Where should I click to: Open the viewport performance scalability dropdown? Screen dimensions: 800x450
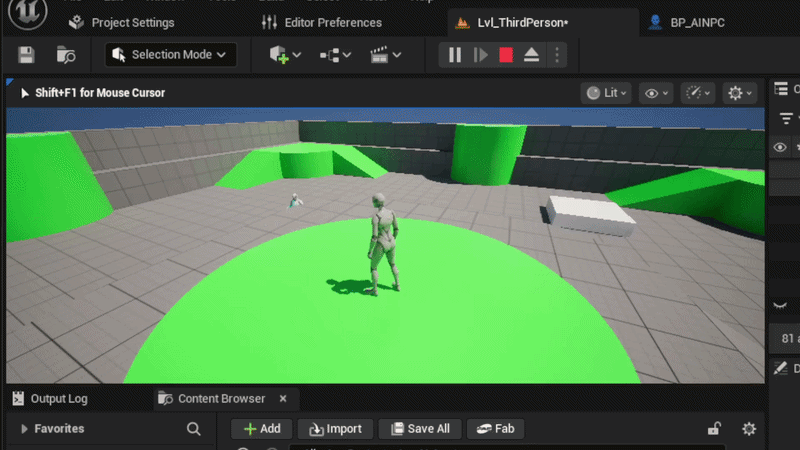tap(697, 93)
